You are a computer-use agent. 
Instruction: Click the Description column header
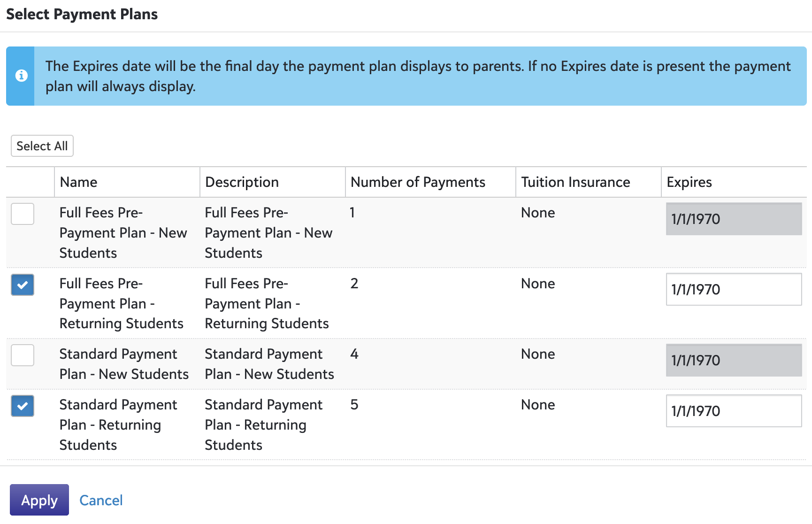pos(242,182)
